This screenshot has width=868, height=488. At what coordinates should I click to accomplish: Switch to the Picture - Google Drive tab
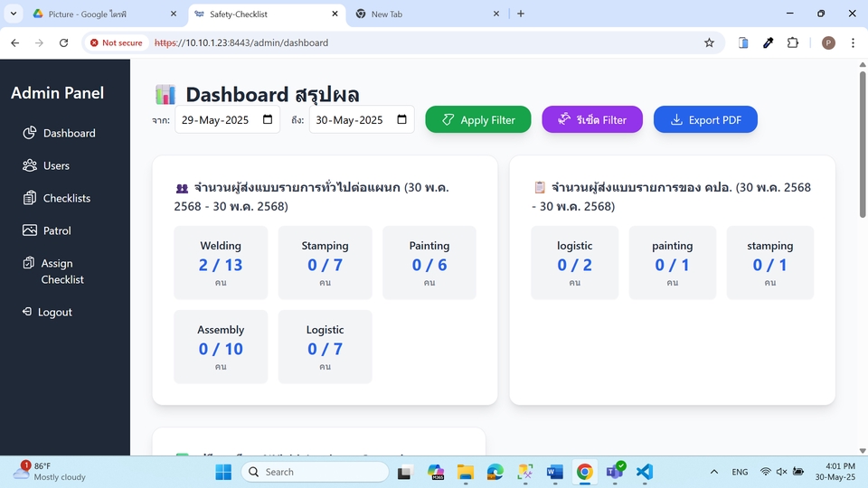coord(102,14)
